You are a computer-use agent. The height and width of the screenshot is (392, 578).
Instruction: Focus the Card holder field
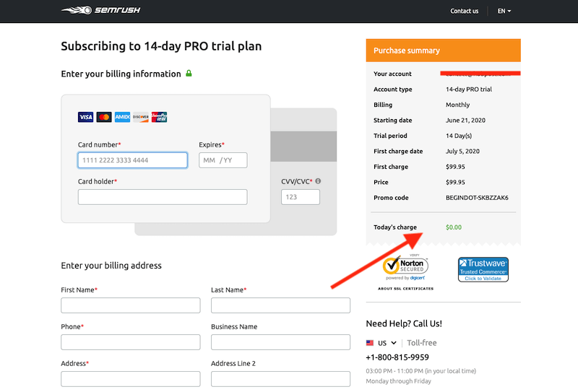point(163,197)
